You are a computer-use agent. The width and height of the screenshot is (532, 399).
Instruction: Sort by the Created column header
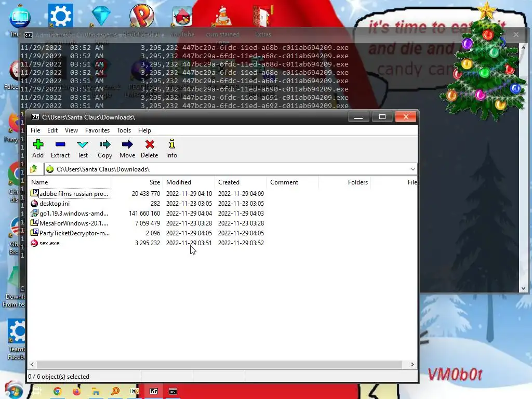[241, 182]
